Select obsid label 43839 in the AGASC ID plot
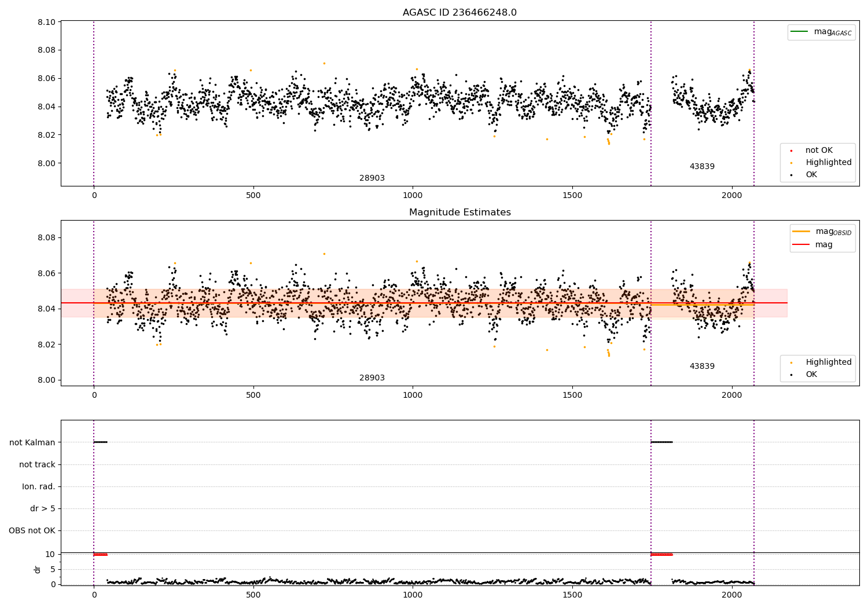The width and height of the screenshot is (868, 608). coord(702,167)
